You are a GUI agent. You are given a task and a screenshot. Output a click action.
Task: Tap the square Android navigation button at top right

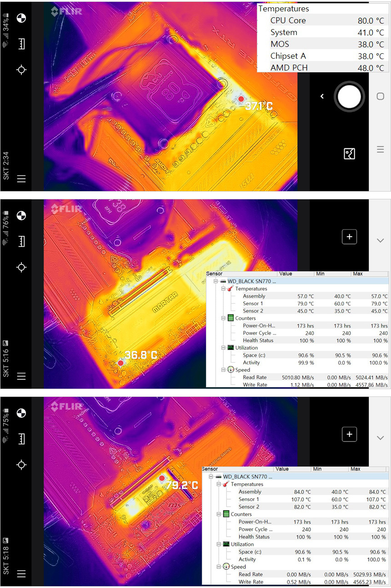[x=381, y=96]
